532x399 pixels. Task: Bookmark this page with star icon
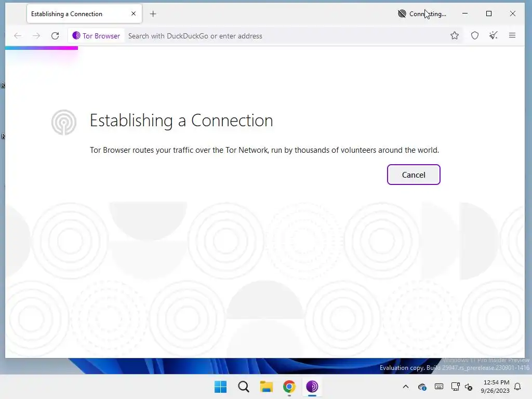tap(455, 35)
